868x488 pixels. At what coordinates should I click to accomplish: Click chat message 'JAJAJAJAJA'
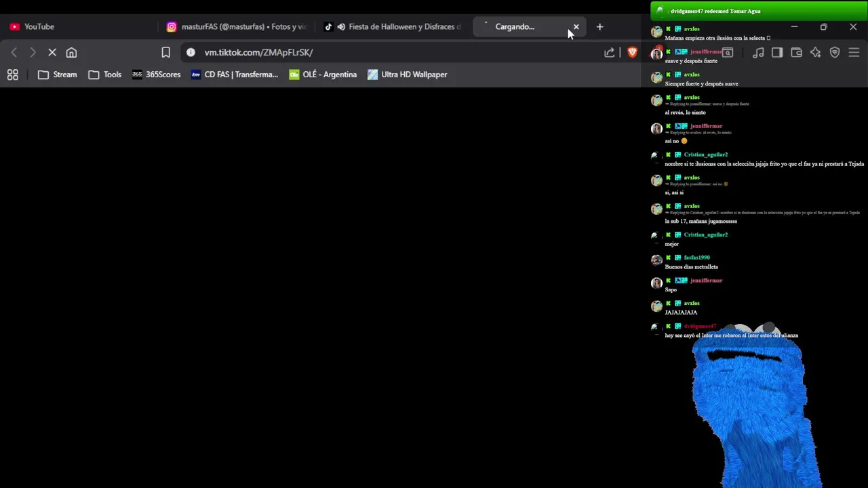pyautogui.click(x=681, y=312)
